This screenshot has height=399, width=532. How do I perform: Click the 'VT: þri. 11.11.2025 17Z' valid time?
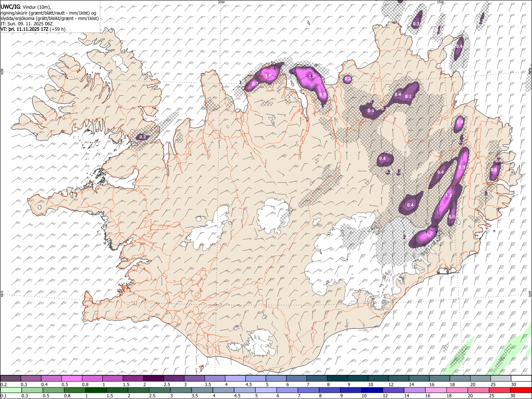pyautogui.click(x=25, y=29)
